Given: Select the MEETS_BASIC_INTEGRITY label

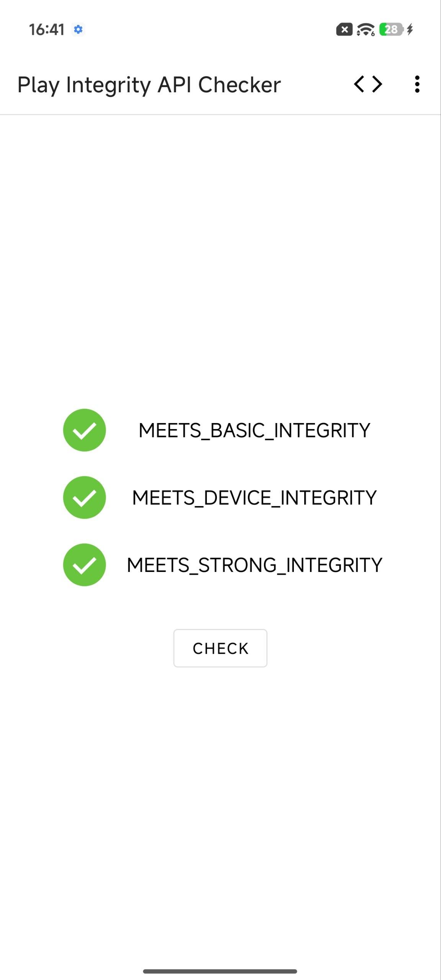Looking at the screenshot, I should [254, 430].
